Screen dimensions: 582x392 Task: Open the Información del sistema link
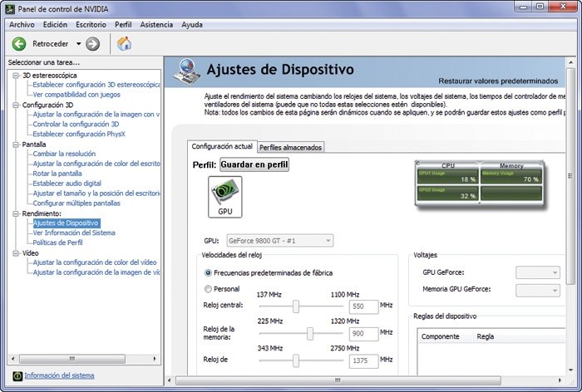coord(59,375)
